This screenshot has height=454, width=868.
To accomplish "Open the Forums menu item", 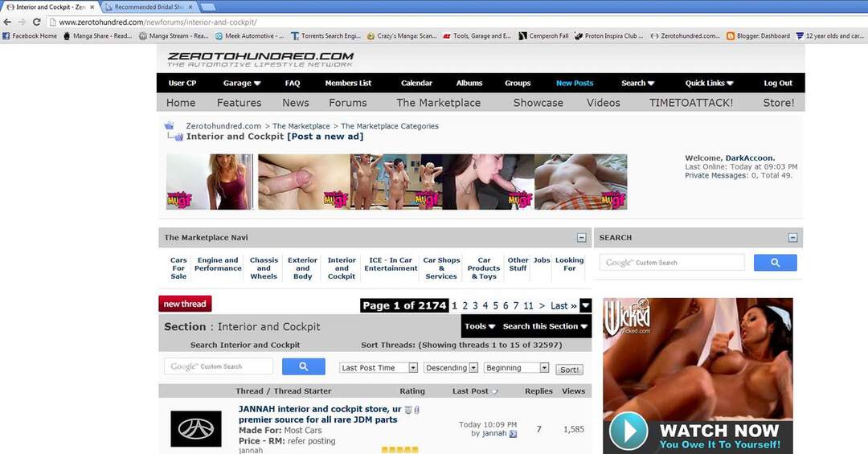I will 347,103.
